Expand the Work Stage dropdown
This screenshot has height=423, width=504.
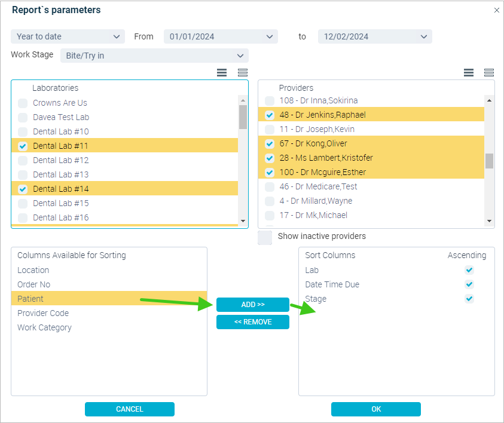154,56
